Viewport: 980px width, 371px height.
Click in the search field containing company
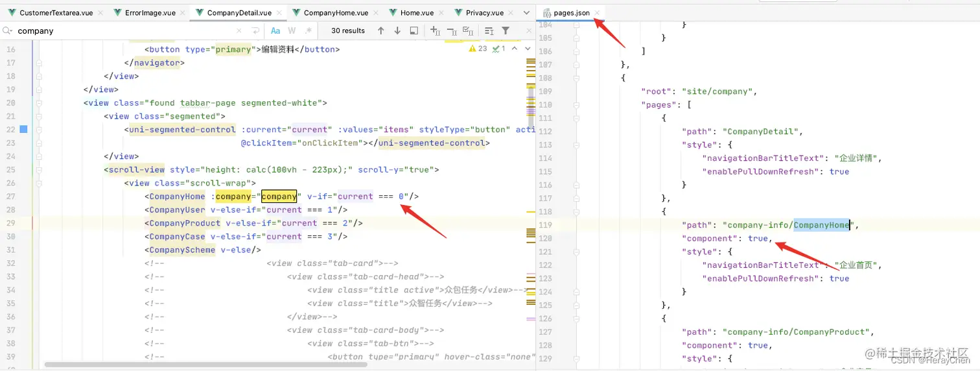click(x=123, y=30)
